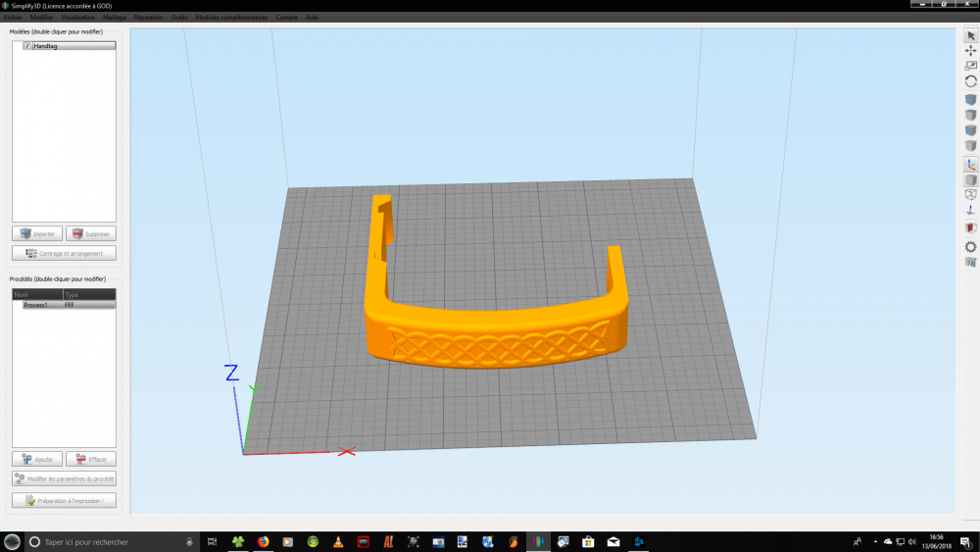Image resolution: width=980 pixels, height=552 pixels.
Task: Open Task View on taskbar
Action: tap(212, 542)
